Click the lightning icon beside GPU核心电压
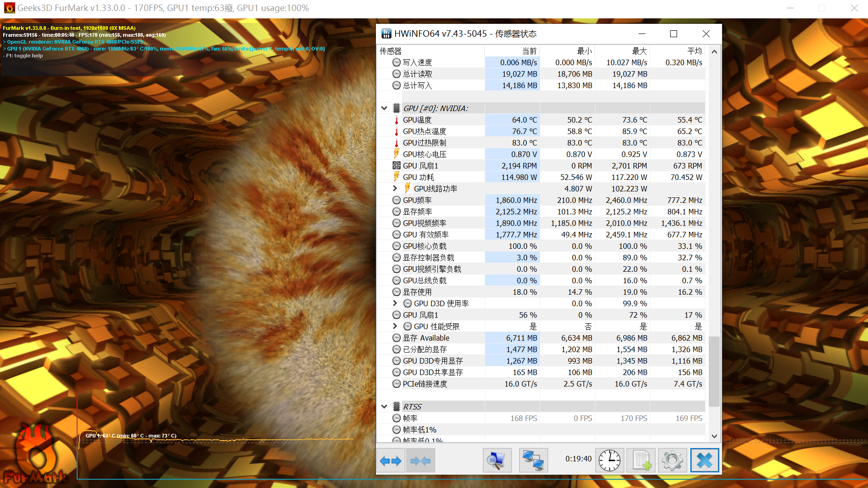 [x=397, y=154]
